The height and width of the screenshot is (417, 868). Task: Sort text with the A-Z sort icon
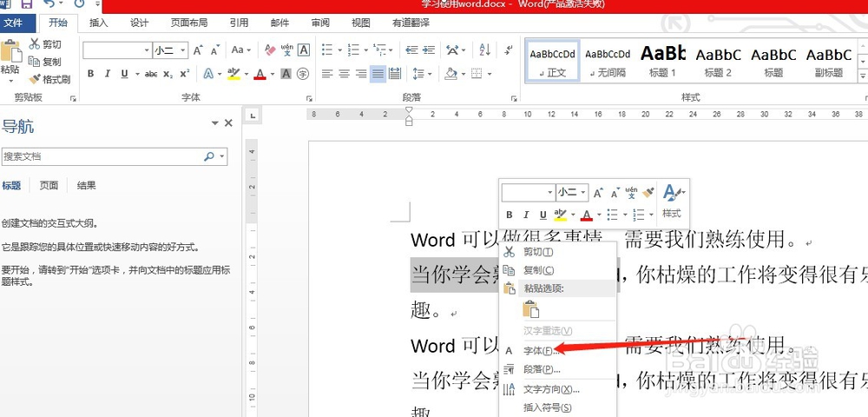point(485,50)
